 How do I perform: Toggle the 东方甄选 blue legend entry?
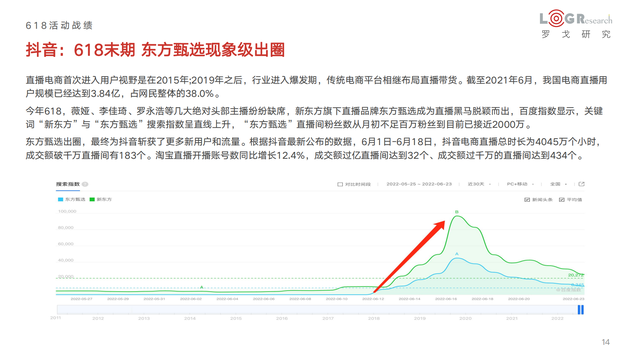71,200
